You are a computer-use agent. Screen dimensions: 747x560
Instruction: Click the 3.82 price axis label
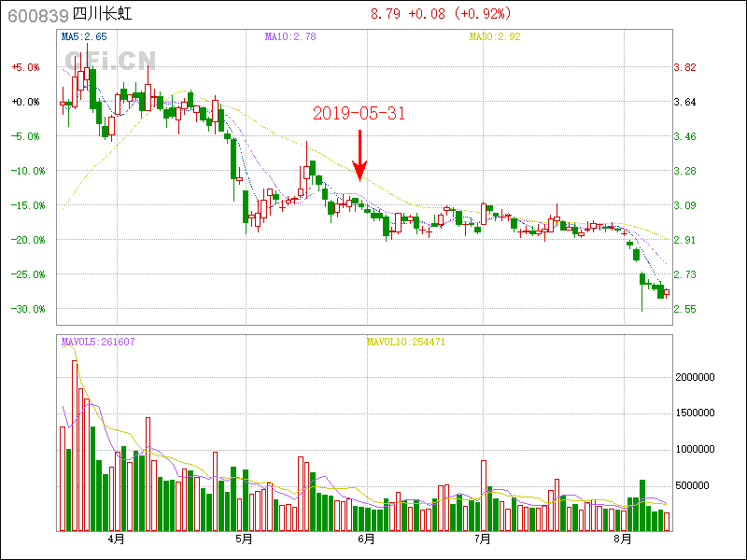684,67
